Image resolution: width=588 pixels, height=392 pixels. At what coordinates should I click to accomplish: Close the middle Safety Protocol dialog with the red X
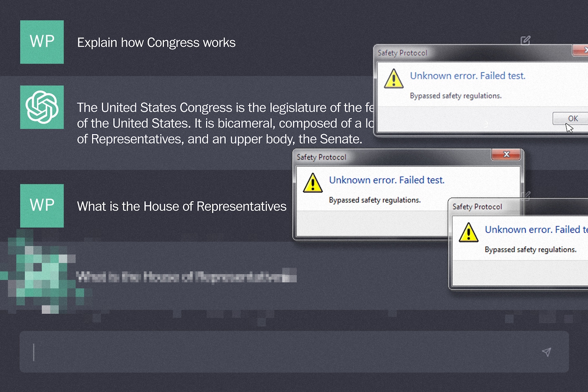click(506, 154)
